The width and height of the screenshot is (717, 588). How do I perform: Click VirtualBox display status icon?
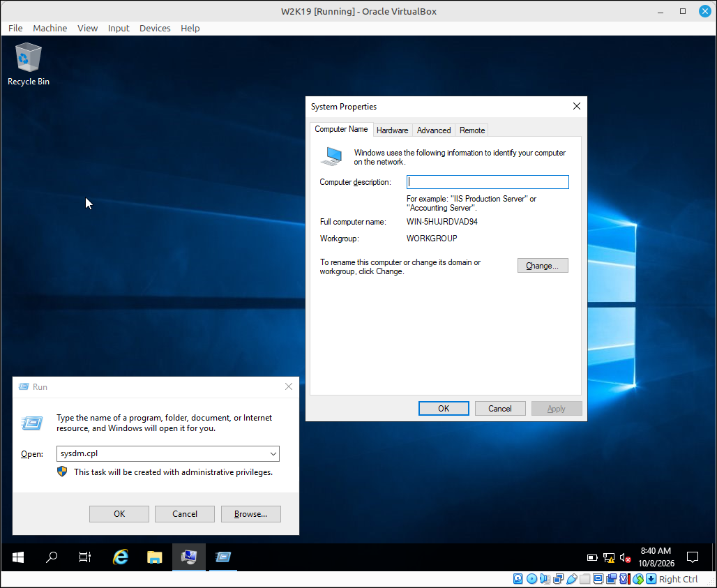[x=598, y=579]
